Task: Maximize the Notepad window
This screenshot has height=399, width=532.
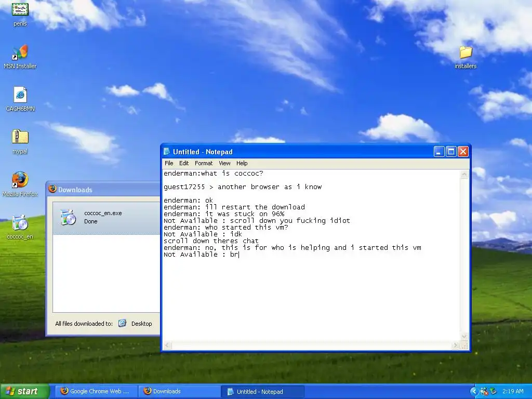Action: click(x=451, y=152)
